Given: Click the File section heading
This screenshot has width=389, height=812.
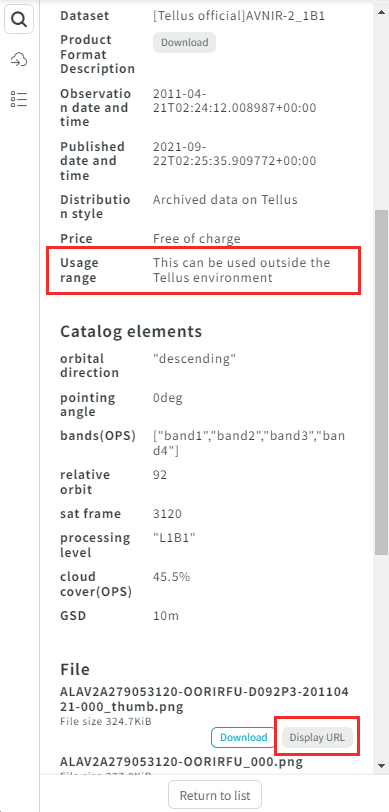Looking at the screenshot, I should 75,669.
